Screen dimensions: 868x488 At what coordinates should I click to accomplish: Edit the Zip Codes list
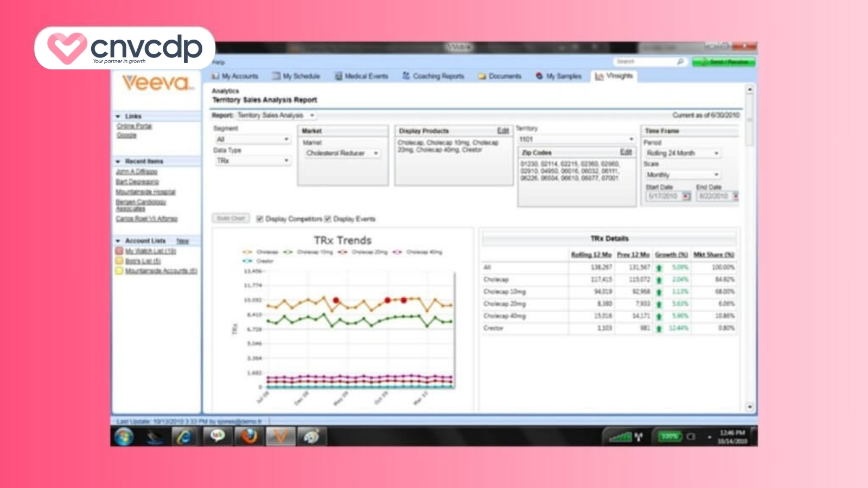626,152
